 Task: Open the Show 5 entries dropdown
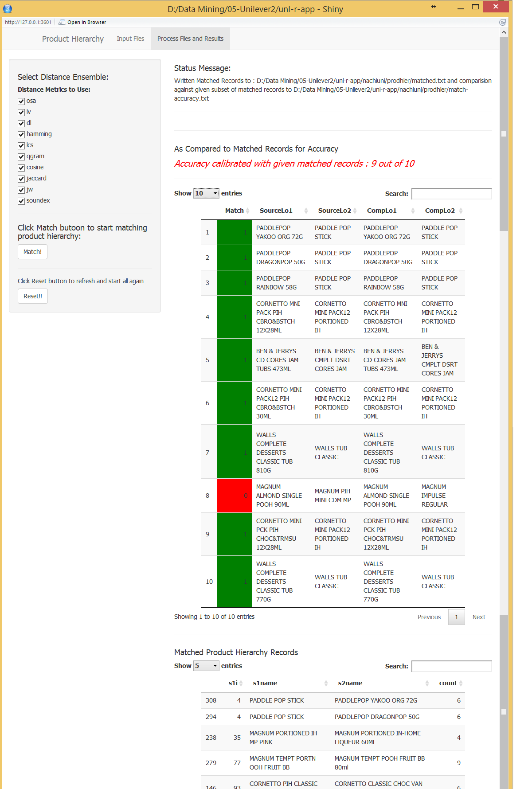pyautogui.click(x=206, y=666)
